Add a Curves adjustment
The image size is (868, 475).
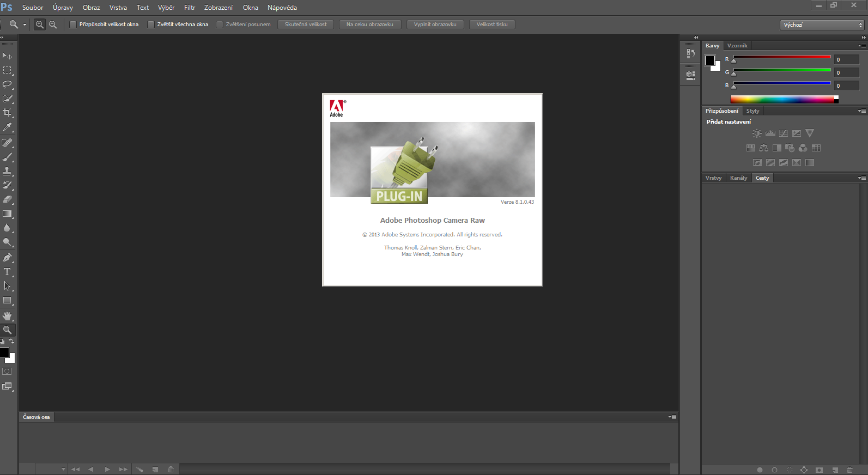pos(784,133)
